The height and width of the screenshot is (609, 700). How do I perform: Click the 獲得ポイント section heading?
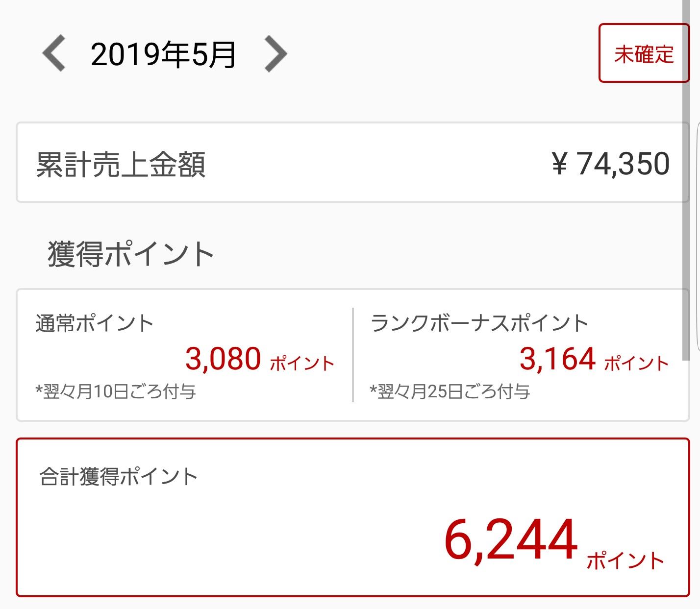tap(130, 254)
